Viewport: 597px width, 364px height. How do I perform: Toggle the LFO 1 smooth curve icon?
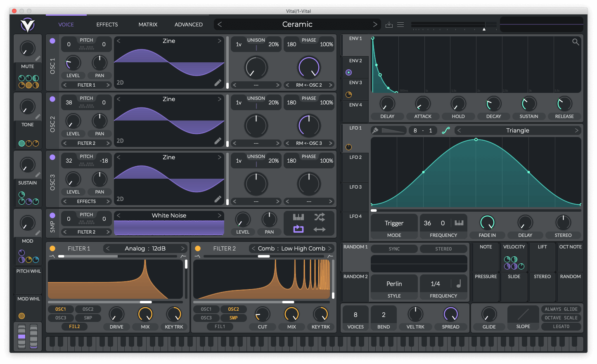click(446, 130)
